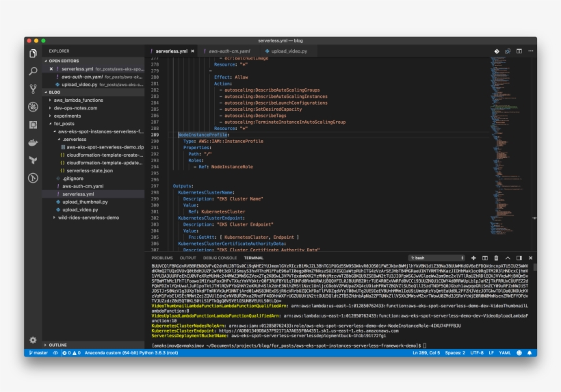Open the Debug view in activity bar
Image resolution: width=561 pixels, height=392 pixels.
33,107
